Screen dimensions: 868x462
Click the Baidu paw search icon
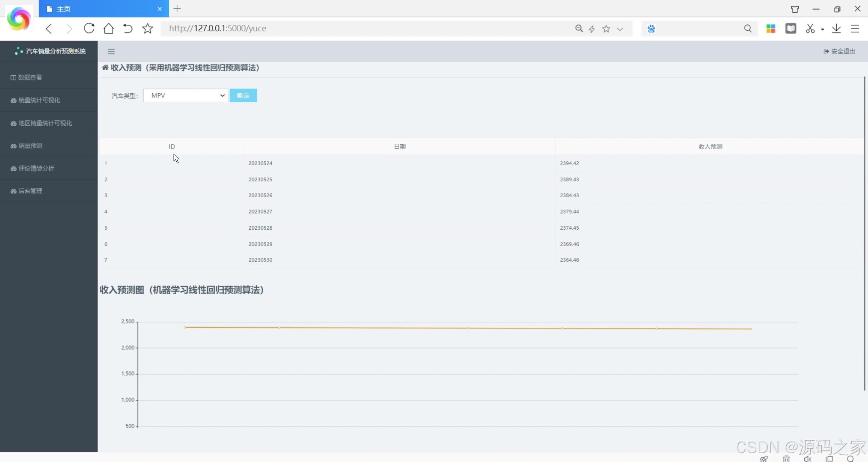click(x=651, y=29)
